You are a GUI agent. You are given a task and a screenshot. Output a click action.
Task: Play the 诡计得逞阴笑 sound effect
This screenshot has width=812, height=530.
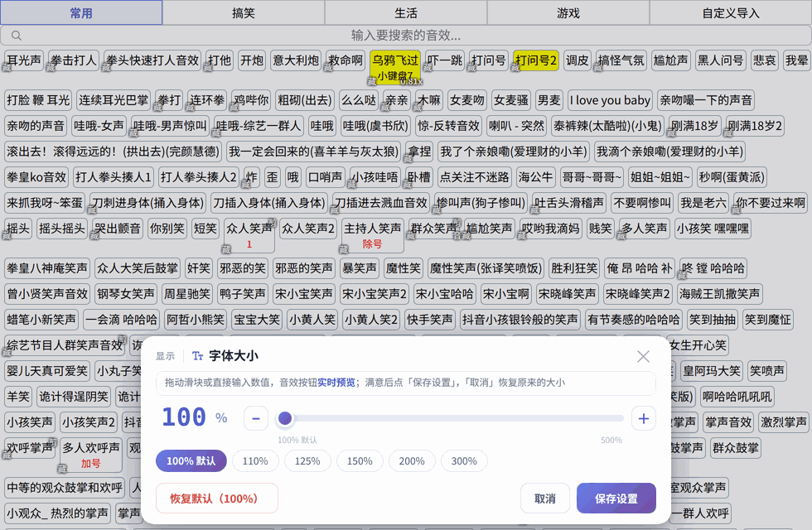[x=74, y=397]
